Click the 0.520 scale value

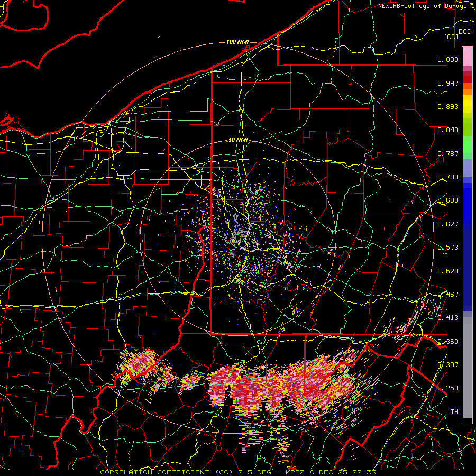(x=448, y=271)
